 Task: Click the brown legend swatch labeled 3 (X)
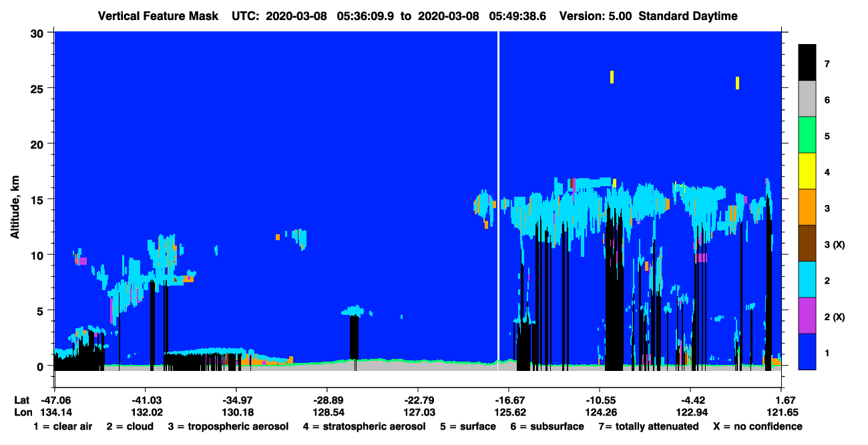(807, 244)
